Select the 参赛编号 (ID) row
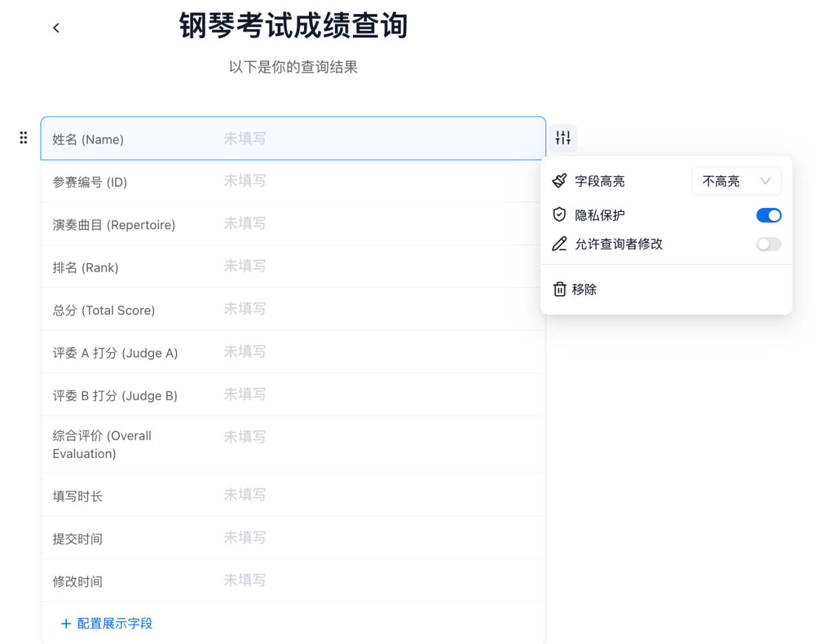Image resolution: width=816 pixels, height=644 pixels. point(293,181)
